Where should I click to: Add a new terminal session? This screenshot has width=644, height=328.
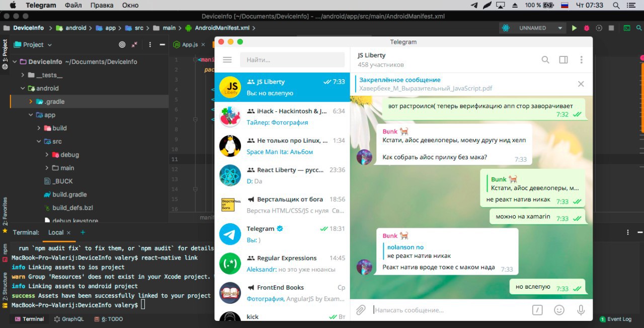[83, 232]
